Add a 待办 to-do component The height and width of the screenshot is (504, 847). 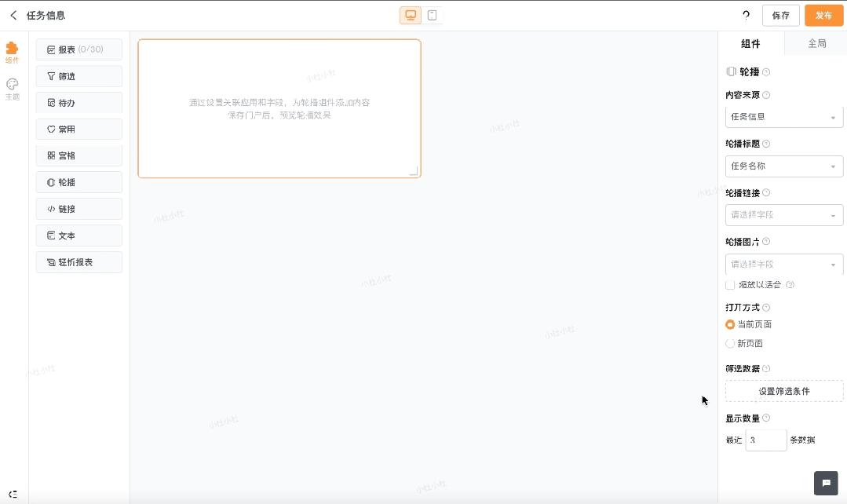pos(78,102)
